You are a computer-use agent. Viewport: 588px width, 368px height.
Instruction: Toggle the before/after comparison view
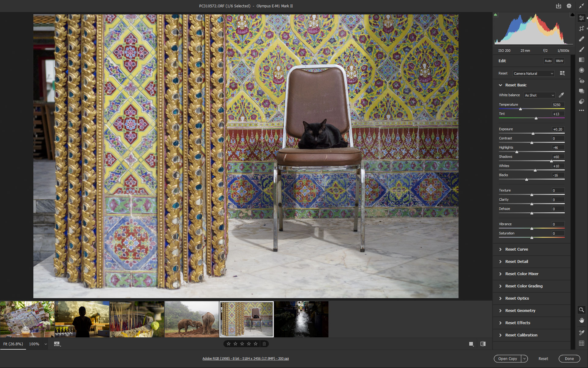[483, 344]
